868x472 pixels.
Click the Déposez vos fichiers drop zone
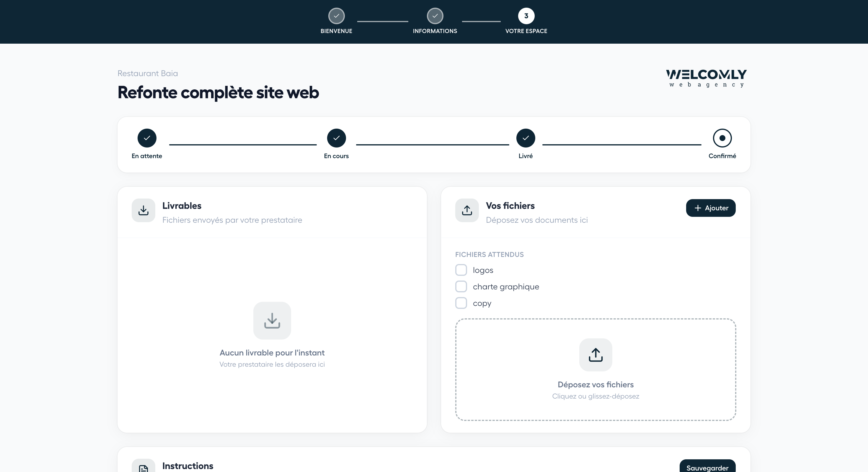596,370
